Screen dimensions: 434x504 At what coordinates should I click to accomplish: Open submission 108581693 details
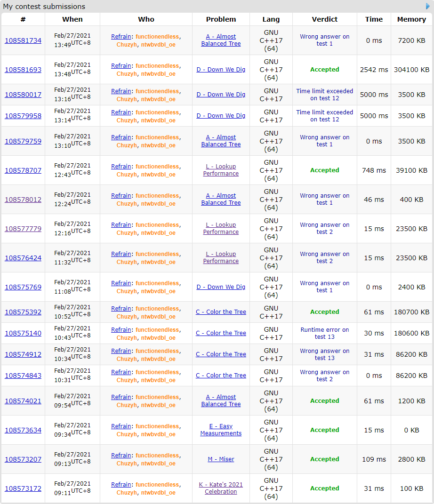(x=23, y=70)
